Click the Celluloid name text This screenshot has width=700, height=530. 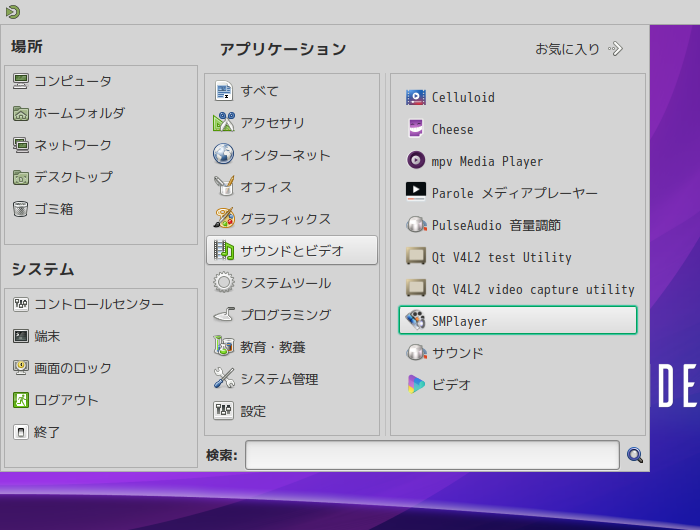[x=463, y=97]
